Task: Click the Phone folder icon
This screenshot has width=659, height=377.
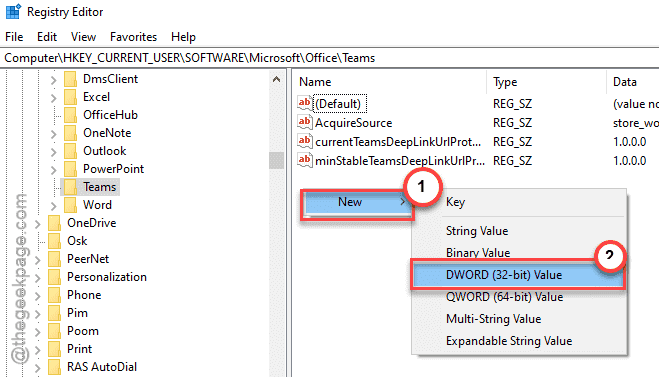Action: (x=55, y=295)
